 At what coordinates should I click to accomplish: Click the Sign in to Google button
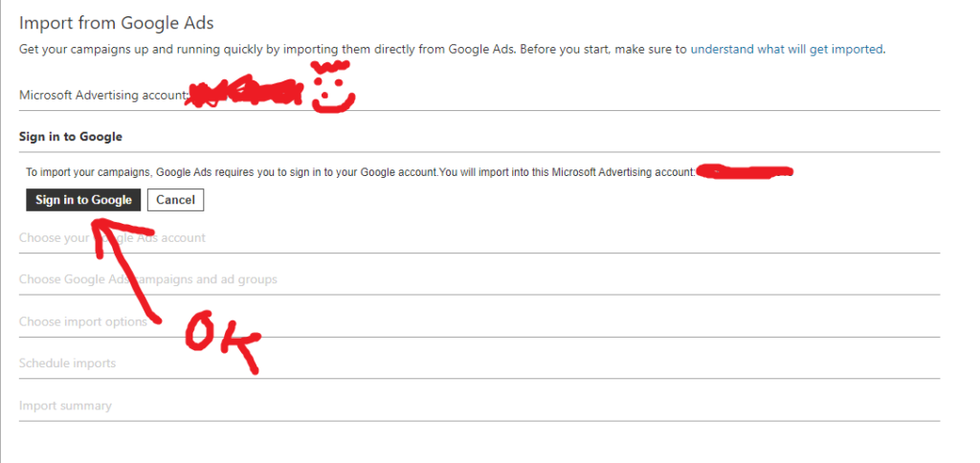pyautogui.click(x=83, y=200)
